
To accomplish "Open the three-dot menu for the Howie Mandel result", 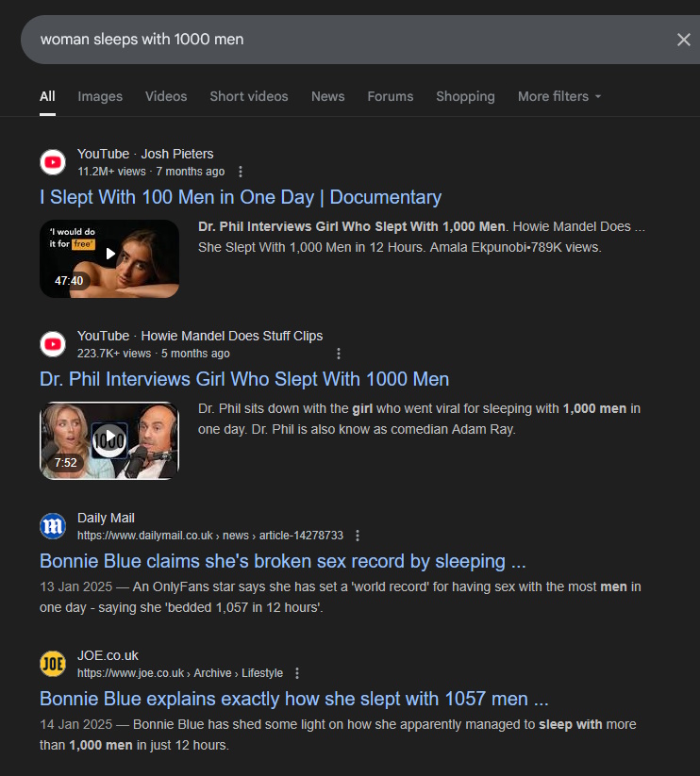I will [x=339, y=354].
